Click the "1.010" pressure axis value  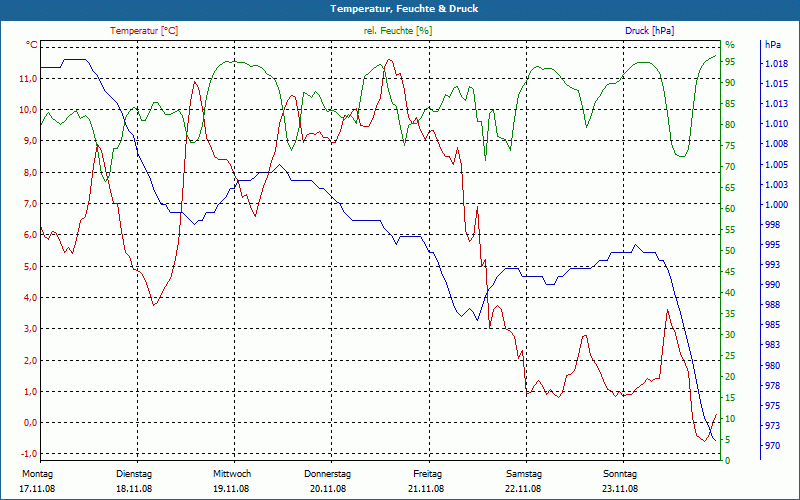coord(776,124)
